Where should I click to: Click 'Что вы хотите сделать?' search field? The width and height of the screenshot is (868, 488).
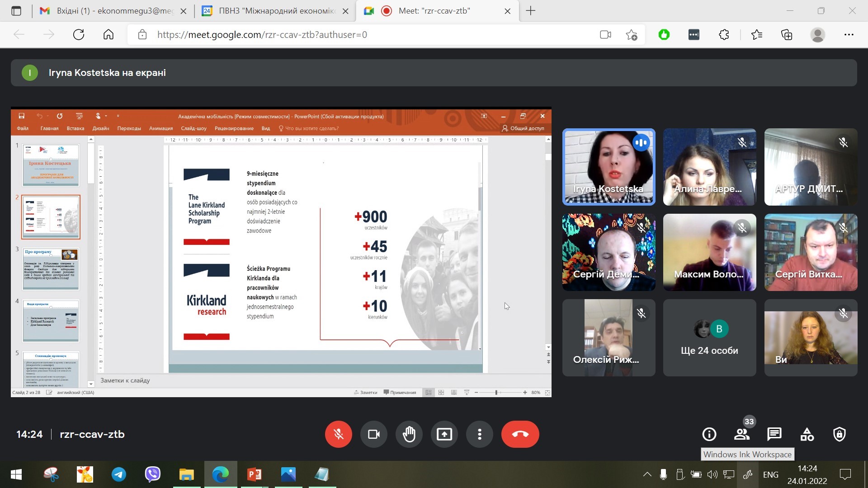pyautogui.click(x=309, y=128)
